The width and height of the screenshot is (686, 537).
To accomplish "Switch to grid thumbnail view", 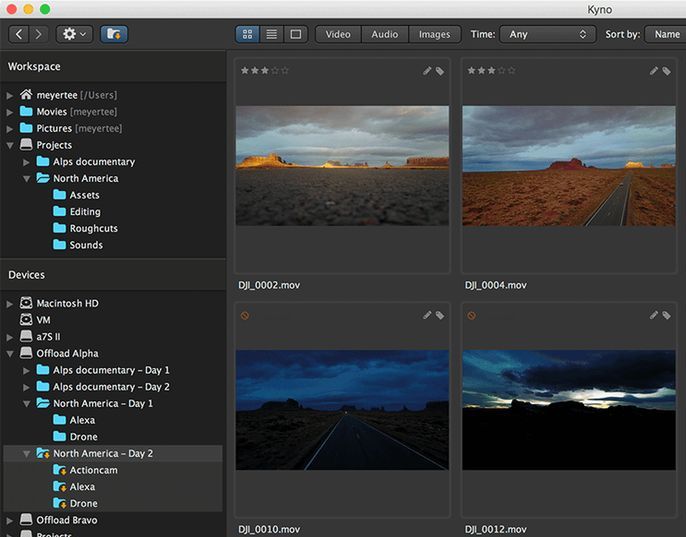I will click(247, 34).
